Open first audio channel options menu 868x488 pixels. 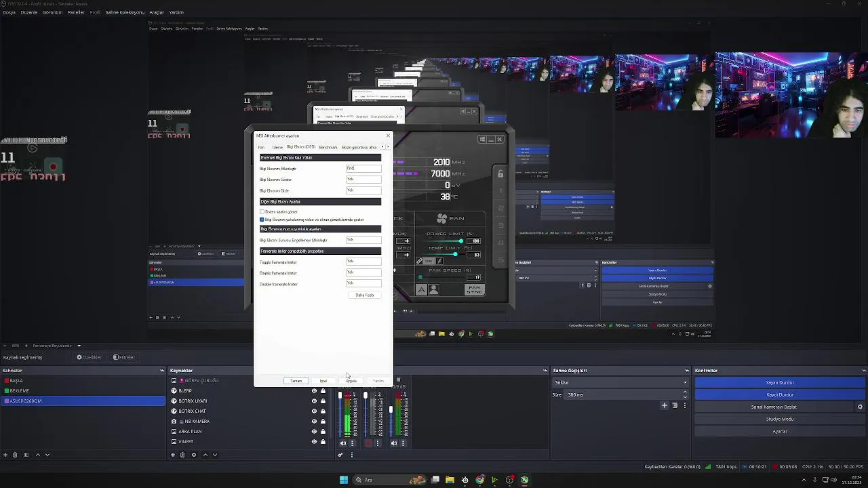click(x=352, y=443)
